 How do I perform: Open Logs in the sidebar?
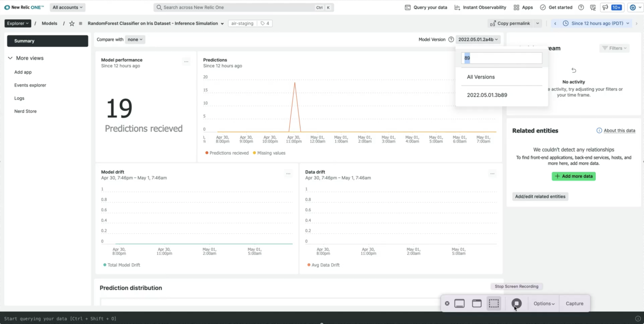click(19, 98)
